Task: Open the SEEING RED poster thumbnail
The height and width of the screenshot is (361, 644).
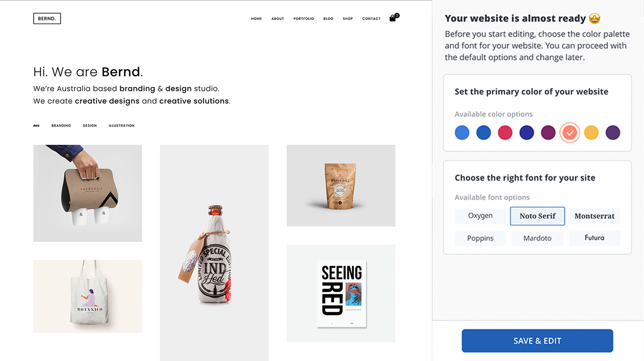Action: (341, 293)
